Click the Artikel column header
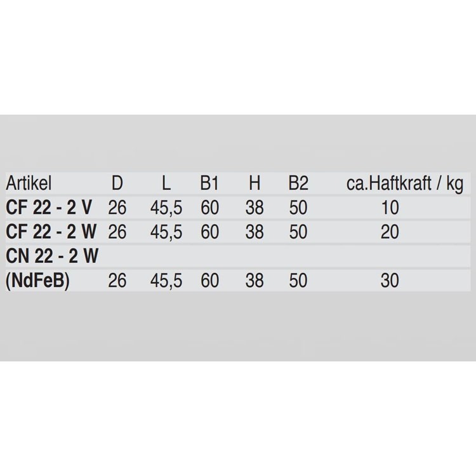This screenshot has height=476, width=476. (29, 183)
